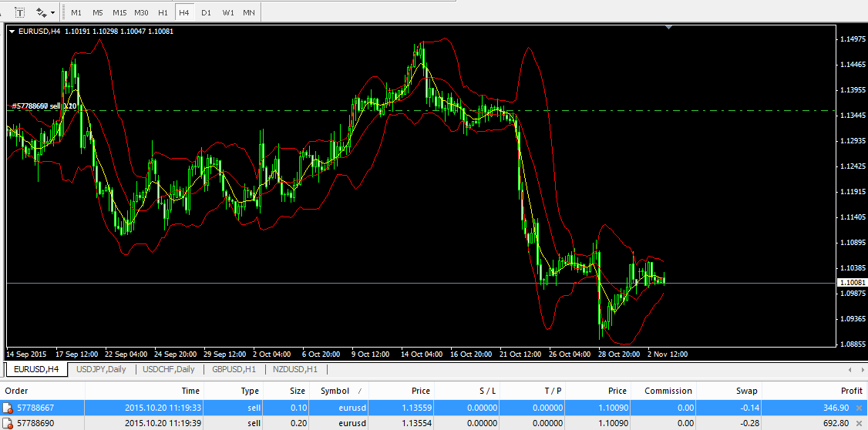Switch chart to M30 timeframe
This screenshot has height=430, width=868.
click(x=141, y=12)
